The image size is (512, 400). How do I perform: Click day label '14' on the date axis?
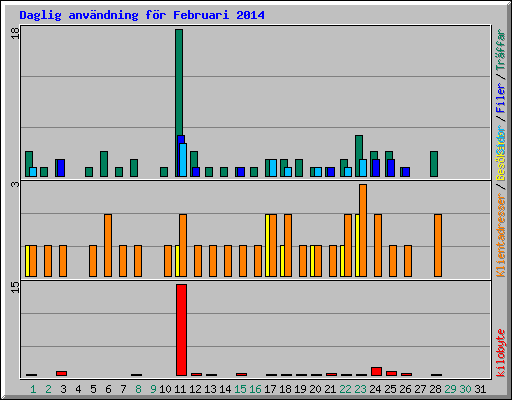click(x=225, y=389)
